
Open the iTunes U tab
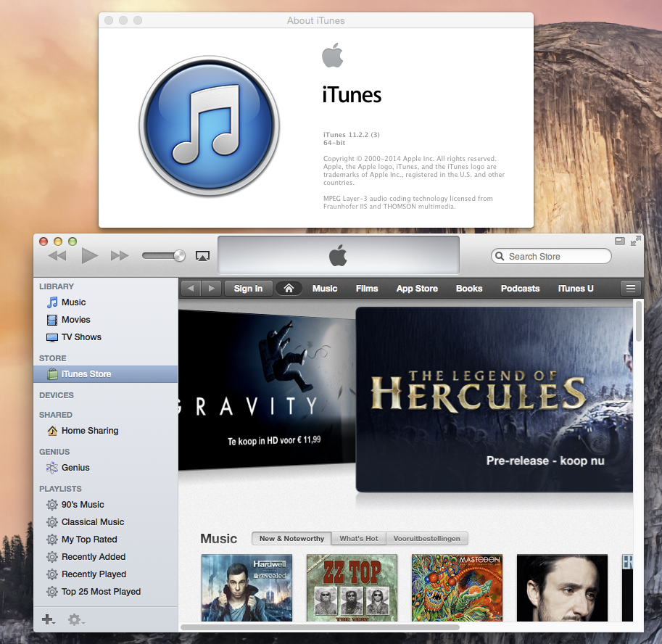576,289
